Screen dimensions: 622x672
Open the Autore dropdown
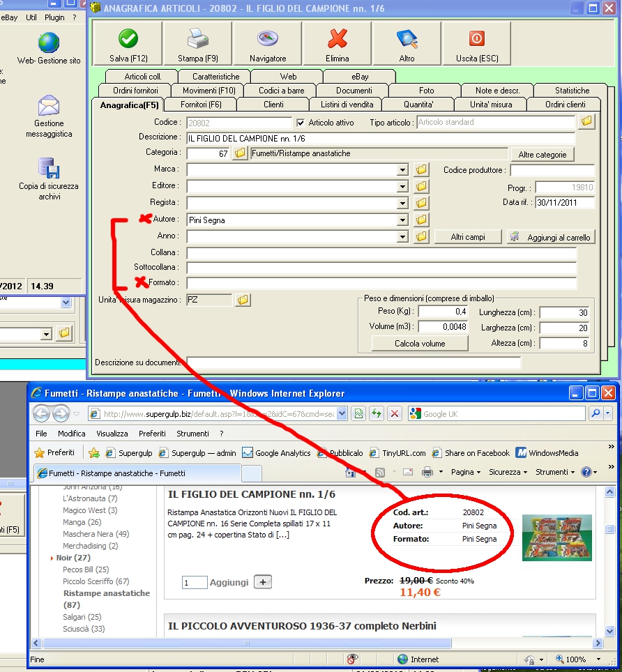point(402,220)
